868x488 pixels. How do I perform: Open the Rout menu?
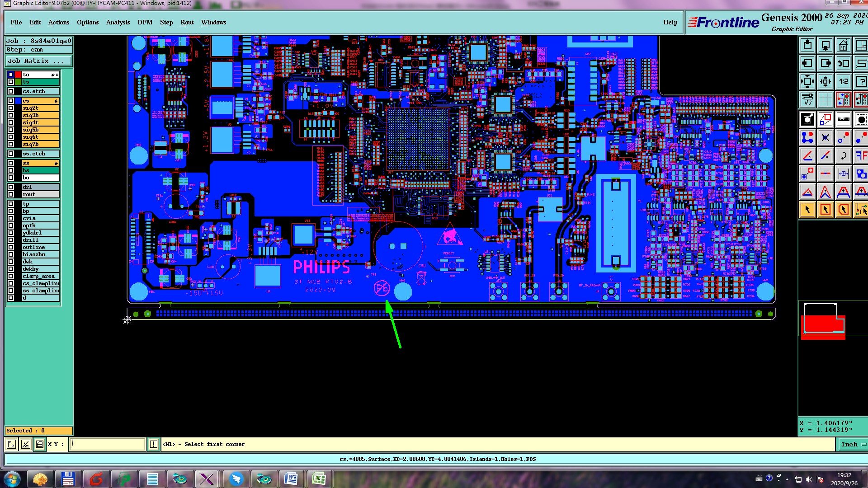187,22
